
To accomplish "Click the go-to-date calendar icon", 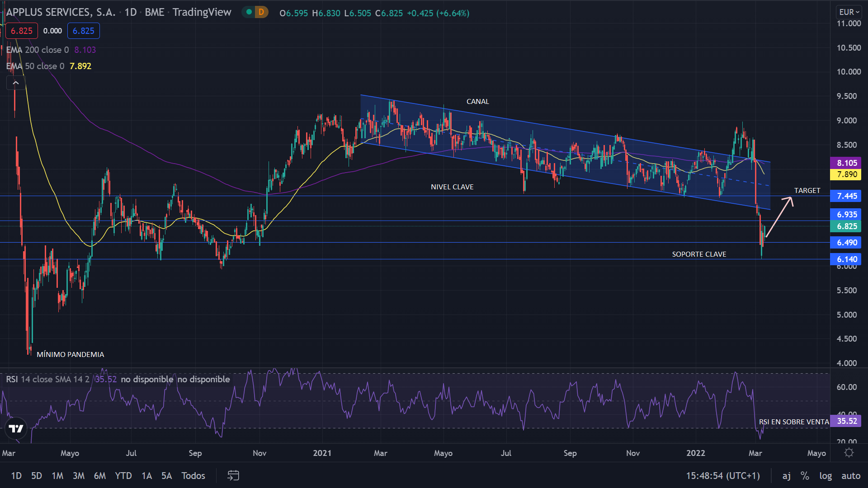I will (233, 475).
